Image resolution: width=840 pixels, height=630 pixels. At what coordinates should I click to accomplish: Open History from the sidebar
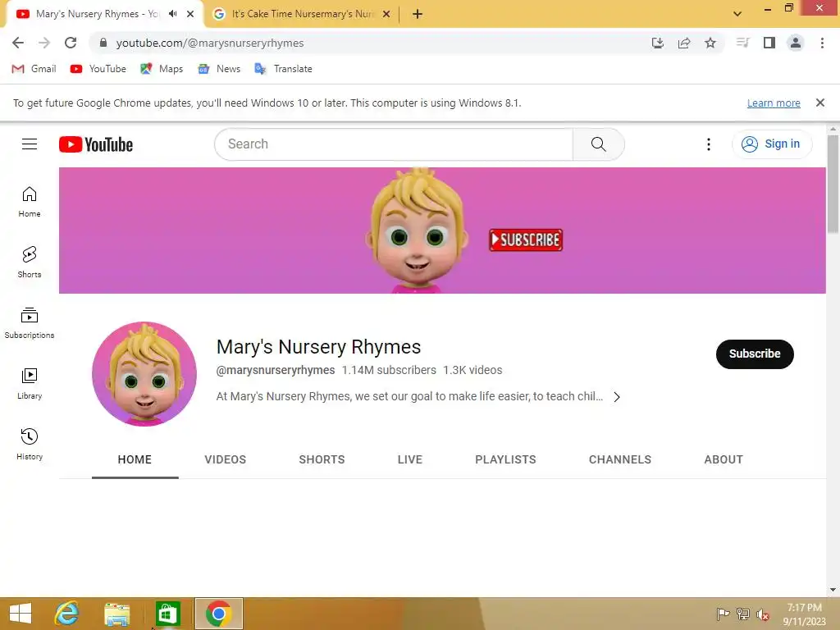point(30,444)
